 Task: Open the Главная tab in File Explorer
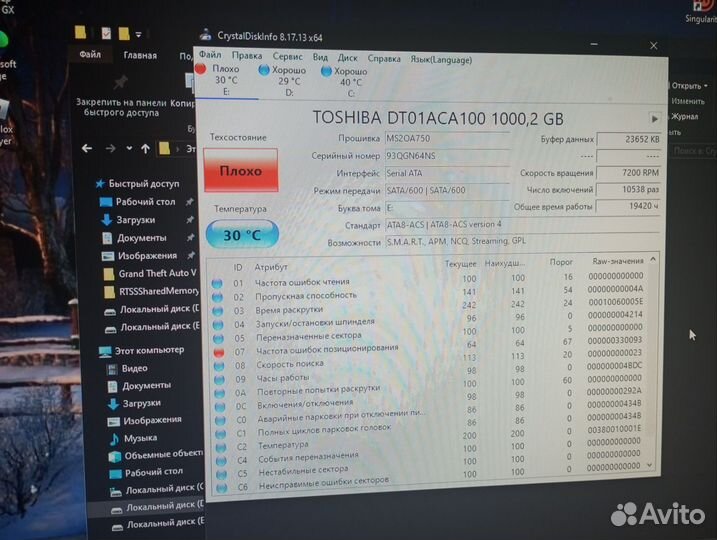pyautogui.click(x=140, y=55)
